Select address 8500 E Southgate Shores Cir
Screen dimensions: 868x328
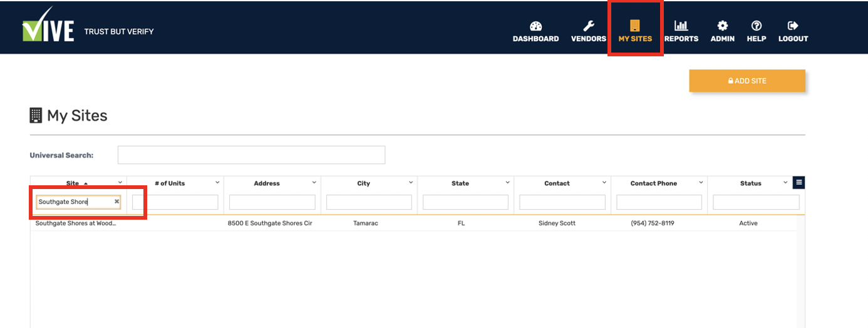pos(270,223)
